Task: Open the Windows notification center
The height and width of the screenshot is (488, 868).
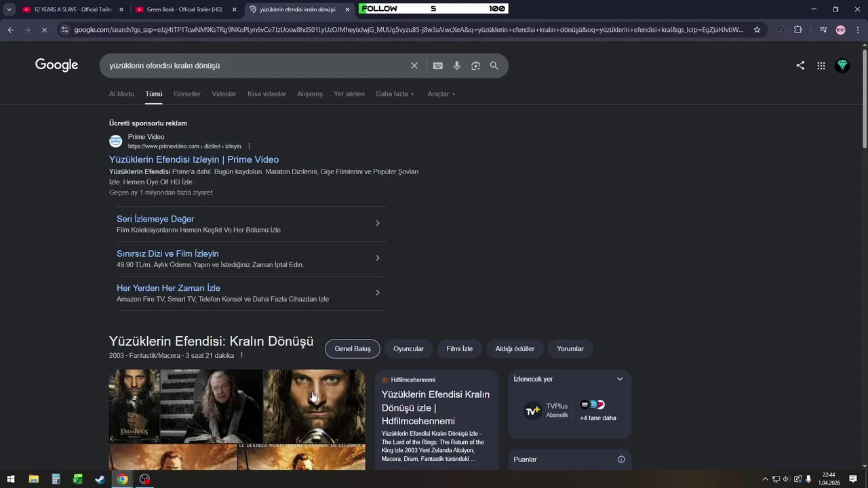Action: 853,479
